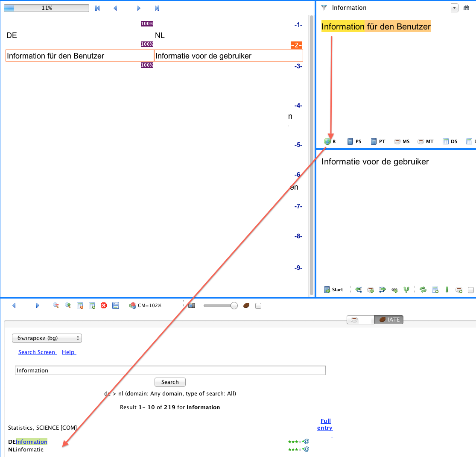Switch to the coffee cup toggle view
Image resolution: width=476 pixels, height=457 pixels.
[x=360, y=319]
